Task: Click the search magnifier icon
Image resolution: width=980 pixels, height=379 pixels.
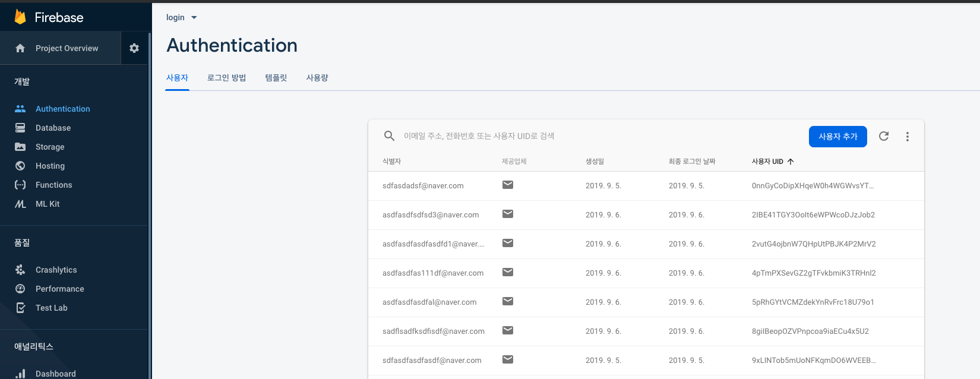Action: [390, 136]
